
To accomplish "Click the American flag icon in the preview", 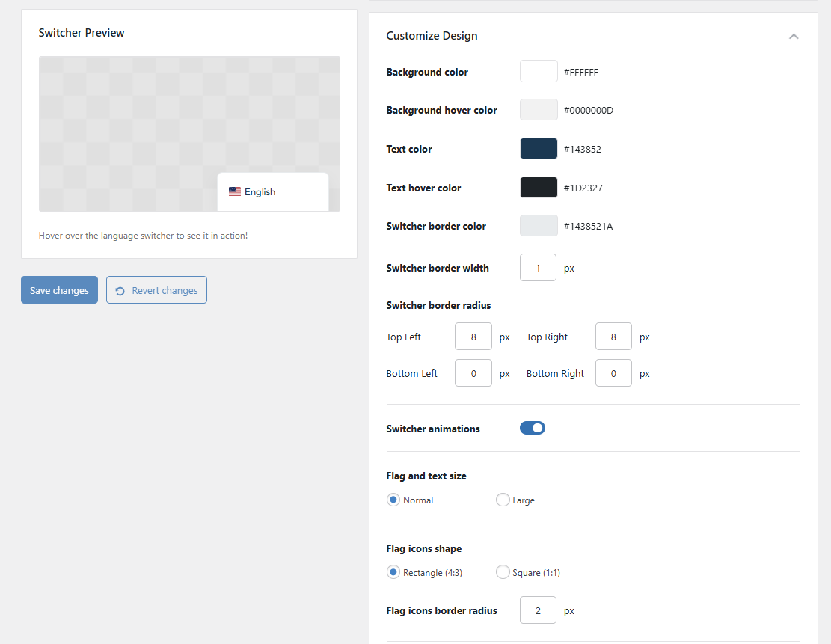I will [x=235, y=191].
